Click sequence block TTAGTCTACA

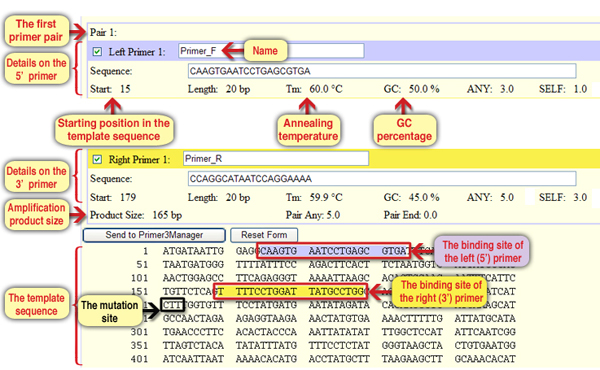193,346
